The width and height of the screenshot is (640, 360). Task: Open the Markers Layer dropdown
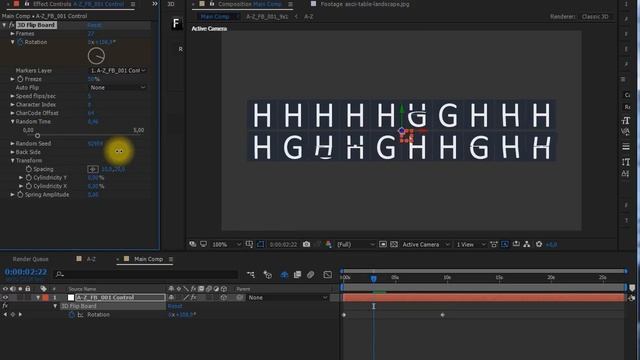[117, 70]
